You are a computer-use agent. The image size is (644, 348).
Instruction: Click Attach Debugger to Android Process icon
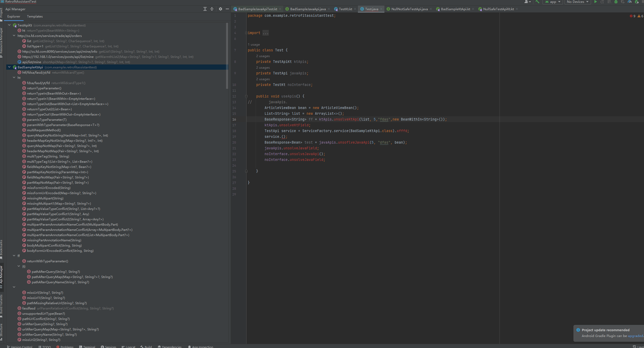(636, 2)
